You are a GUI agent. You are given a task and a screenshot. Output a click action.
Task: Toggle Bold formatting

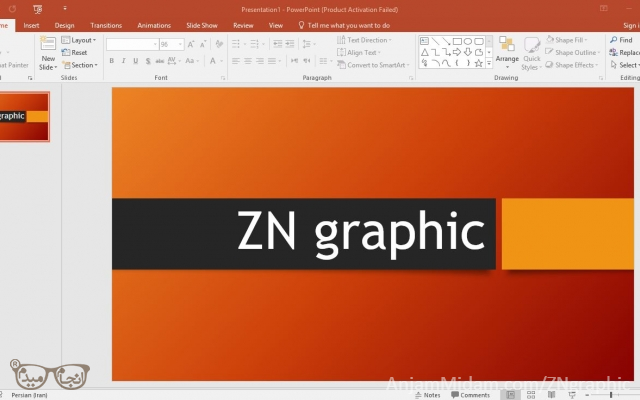click(x=111, y=61)
